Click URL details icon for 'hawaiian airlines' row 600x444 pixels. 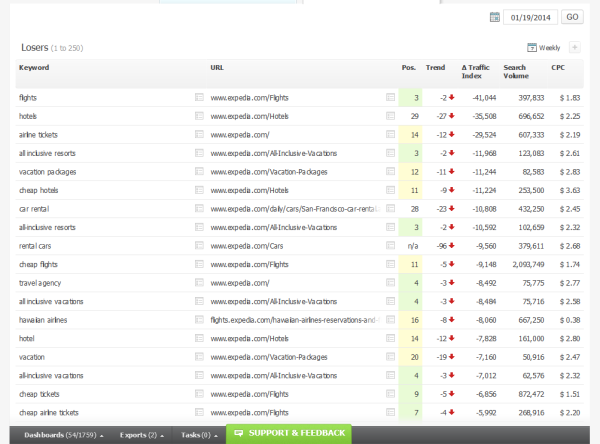tap(391, 319)
